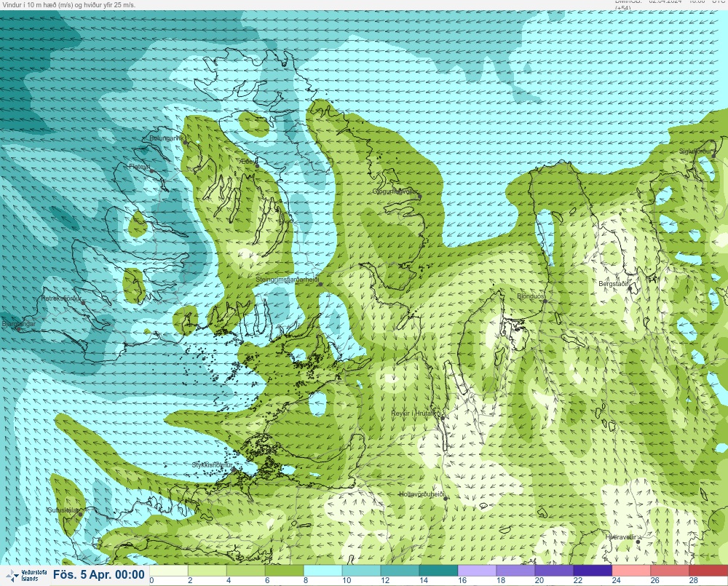
Task: Select the teal 12–14 m/s legend swatch
Action: point(400,570)
